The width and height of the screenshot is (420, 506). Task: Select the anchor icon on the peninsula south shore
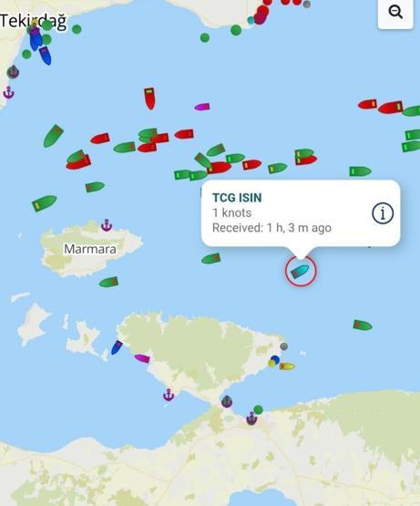(169, 395)
